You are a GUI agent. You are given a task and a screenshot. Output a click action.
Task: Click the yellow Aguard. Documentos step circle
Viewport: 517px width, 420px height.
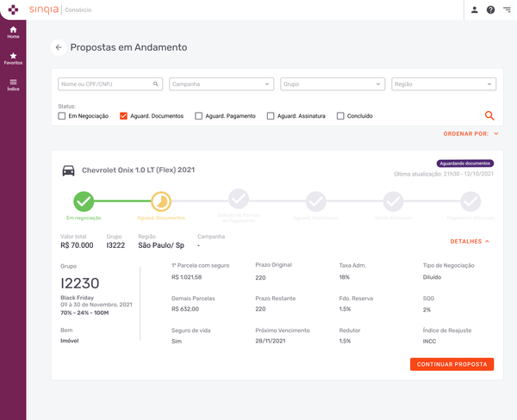point(161,201)
